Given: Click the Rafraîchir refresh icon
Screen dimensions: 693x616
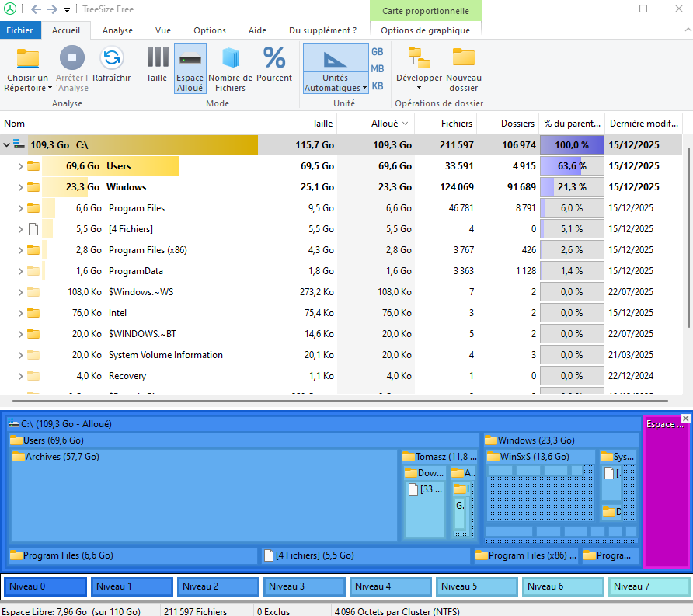Looking at the screenshot, I should tap(112, 59).
